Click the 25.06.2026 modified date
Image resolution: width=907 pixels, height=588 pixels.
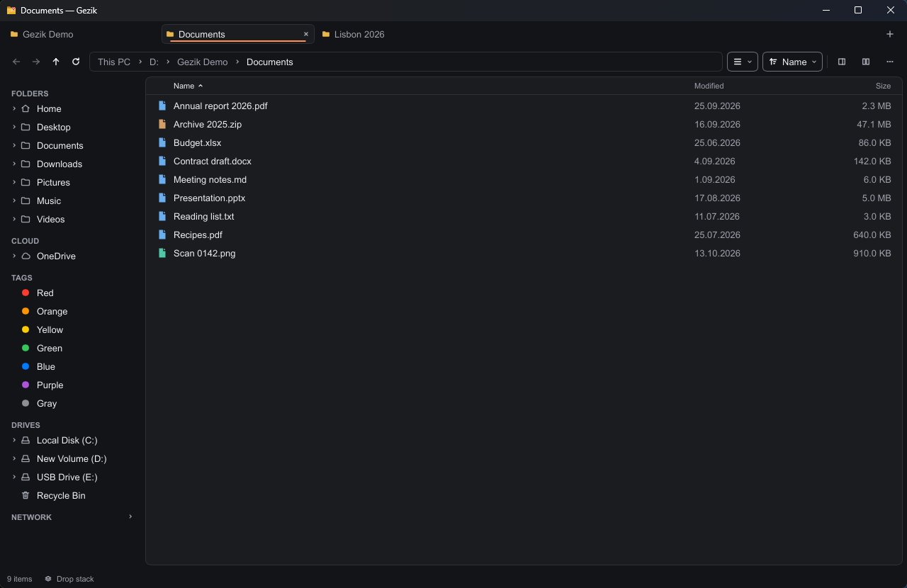(717, 142)
